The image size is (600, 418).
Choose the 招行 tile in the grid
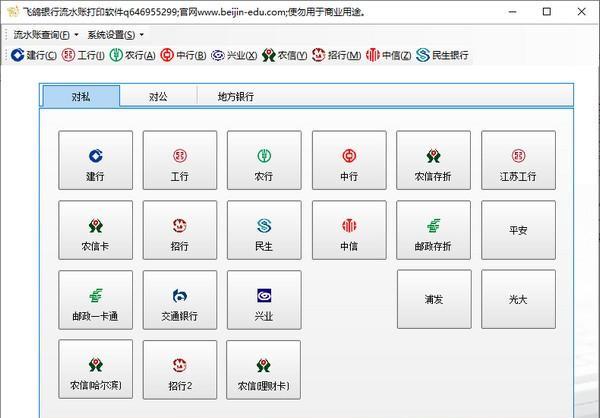180,230
